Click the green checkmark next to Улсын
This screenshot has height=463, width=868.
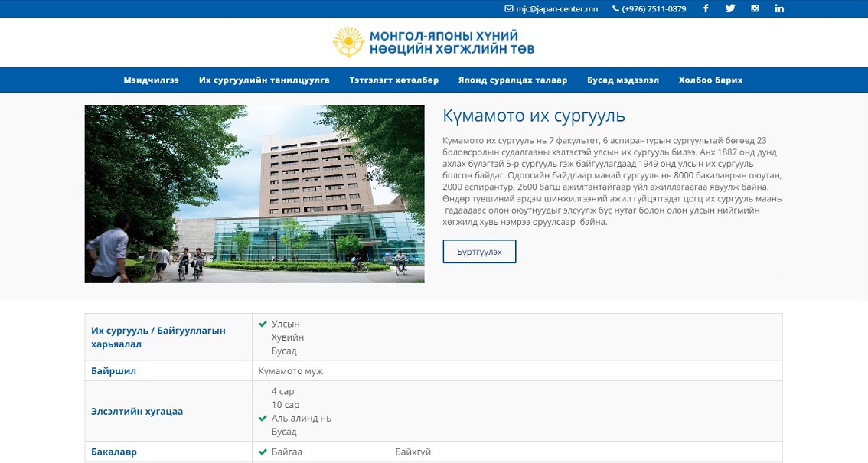click(x=263, y=324)
